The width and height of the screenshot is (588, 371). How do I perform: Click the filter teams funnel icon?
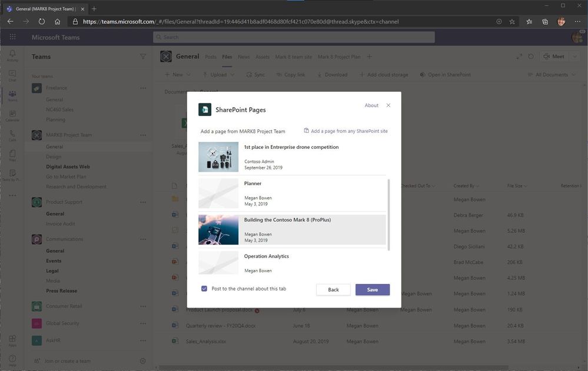[143, 56]
